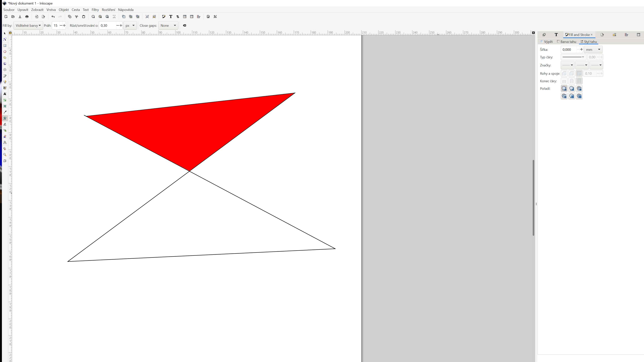Open the Cesta menu
Viewport: 644px width, 362px height.
tap(76, 10)
